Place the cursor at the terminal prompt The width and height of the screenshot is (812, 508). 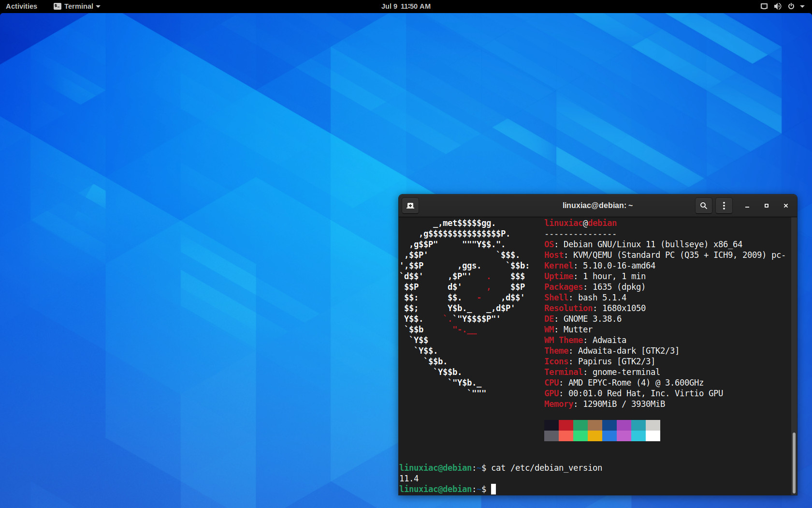click(x=494, y=489)
